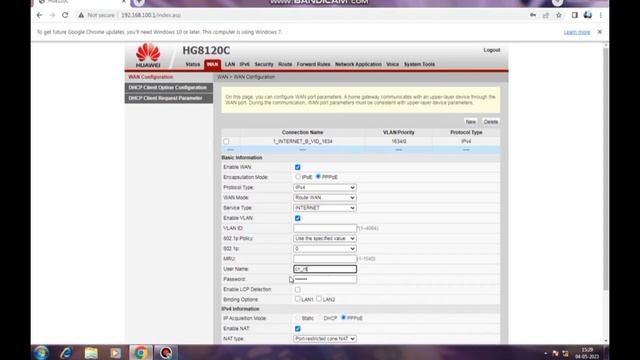Screen dimensions: 640x360
Task: Click the Chrome taskbar icon
Action: 141,352
